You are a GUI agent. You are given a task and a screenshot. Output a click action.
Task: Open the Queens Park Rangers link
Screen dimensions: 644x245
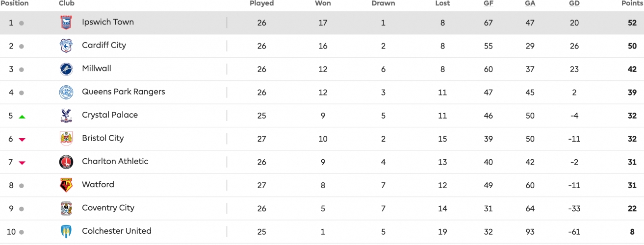[x=124, y=92]
